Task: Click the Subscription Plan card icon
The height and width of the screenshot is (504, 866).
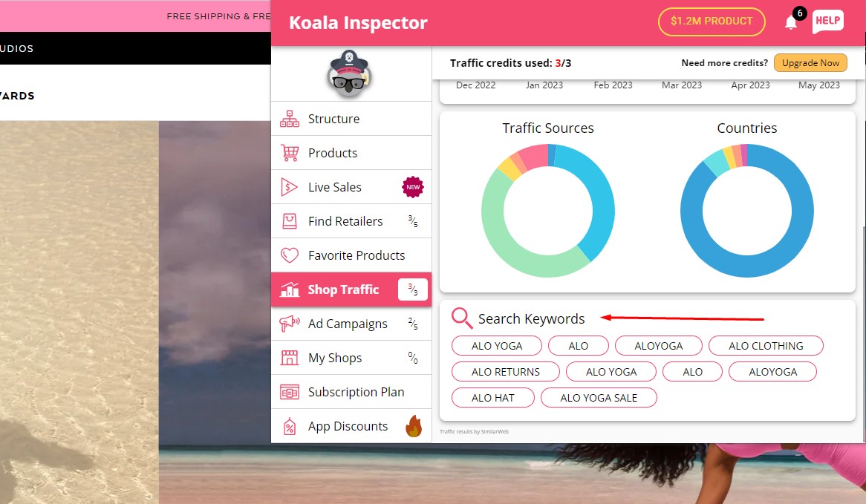Action: tap(290, 392)
